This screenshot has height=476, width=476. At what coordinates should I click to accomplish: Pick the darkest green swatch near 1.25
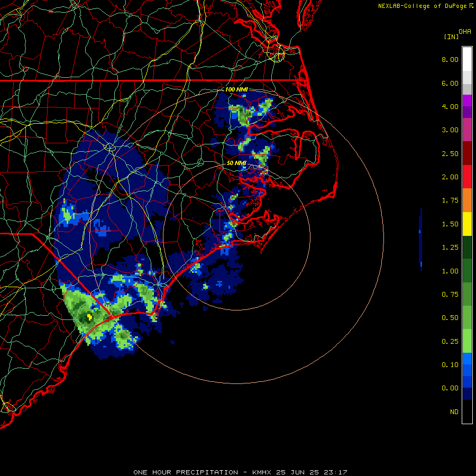467,247
